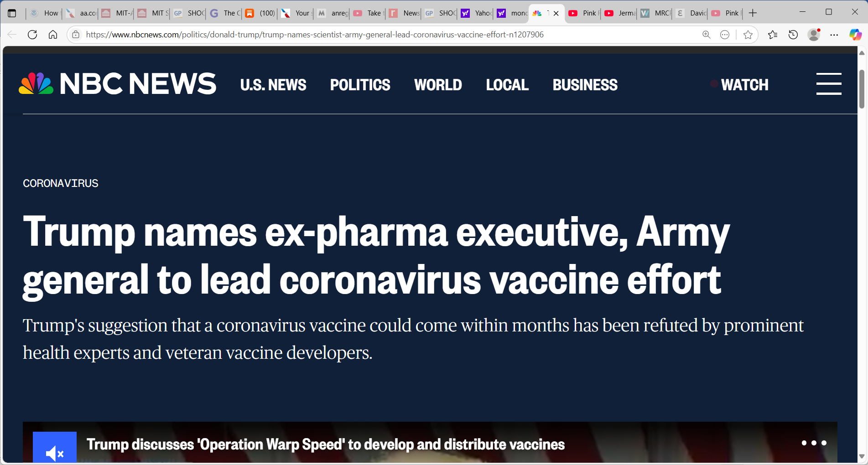
Task: Switch to the 'MIT-' tab
Action: coord(117,13)
